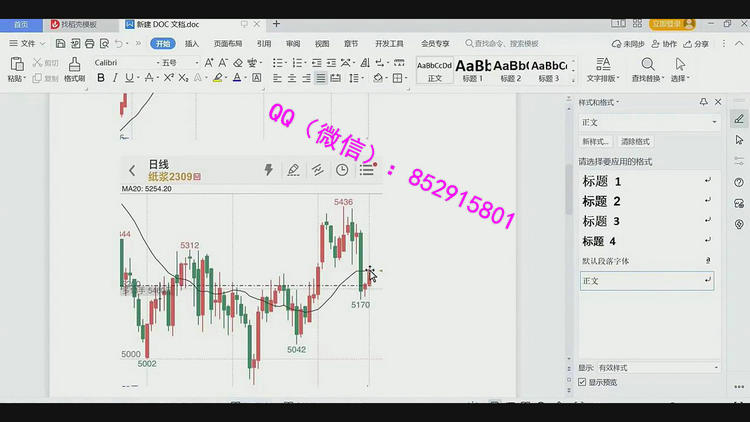Click the save document icon

(60, 44)
